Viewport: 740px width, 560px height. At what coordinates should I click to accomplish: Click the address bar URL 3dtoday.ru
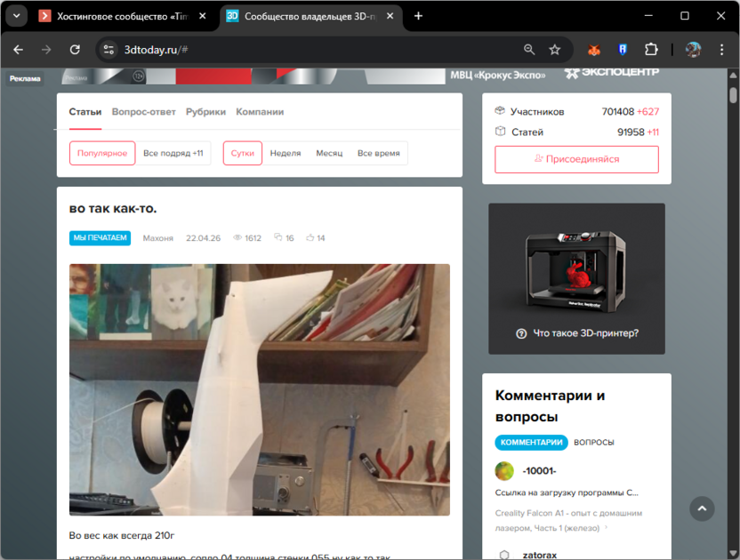156,50
